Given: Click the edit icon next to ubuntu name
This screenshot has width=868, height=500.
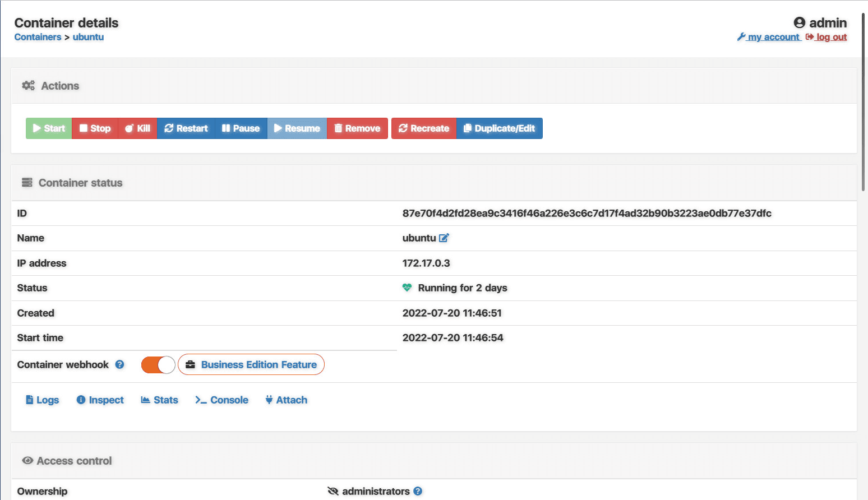Looking at the screenshot, I should (444, 238).
